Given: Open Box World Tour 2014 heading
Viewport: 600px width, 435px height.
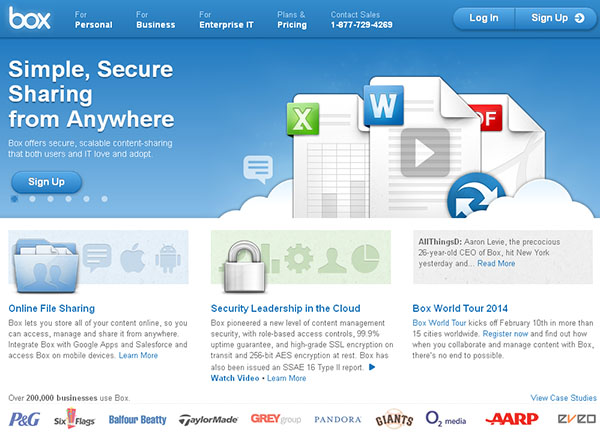Looking at the screenshot, I should click(x=460, y=308).
